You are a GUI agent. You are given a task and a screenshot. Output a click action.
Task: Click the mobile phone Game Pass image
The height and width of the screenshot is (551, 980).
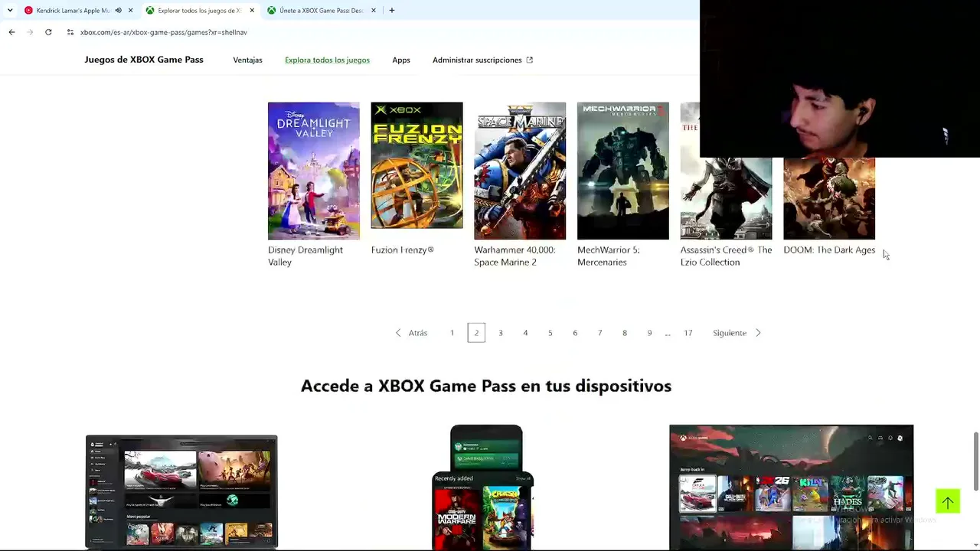pos(484,487)
